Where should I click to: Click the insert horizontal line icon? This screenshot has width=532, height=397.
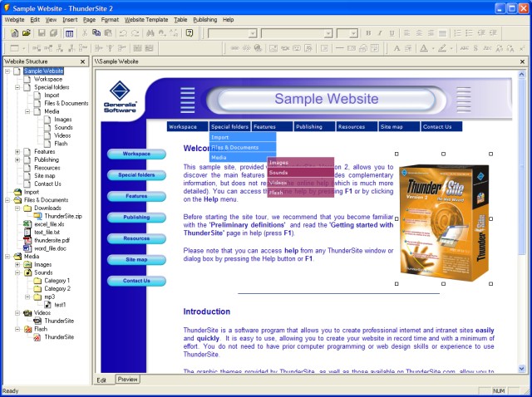click(x=340, y=48)
